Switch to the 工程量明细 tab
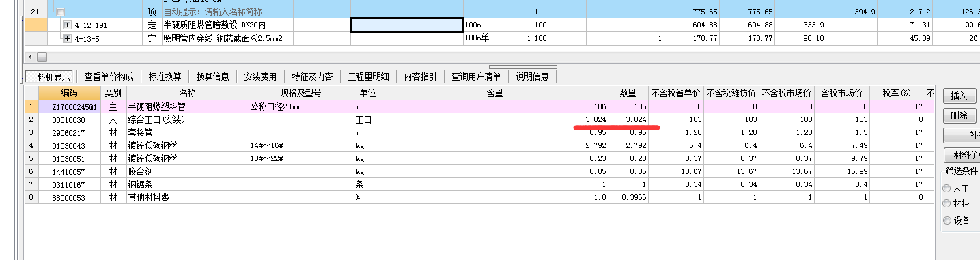The height and width of the screenshot is (260, 980). pyautogui.click(x=369, y=76)
